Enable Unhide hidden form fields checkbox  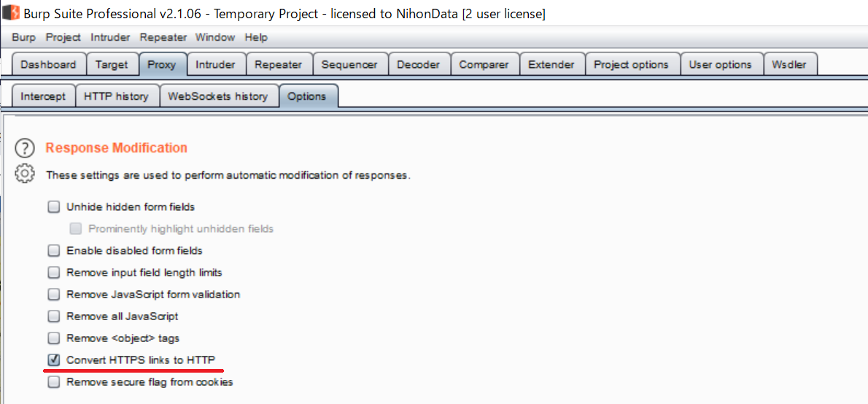(x=54, y=208)
